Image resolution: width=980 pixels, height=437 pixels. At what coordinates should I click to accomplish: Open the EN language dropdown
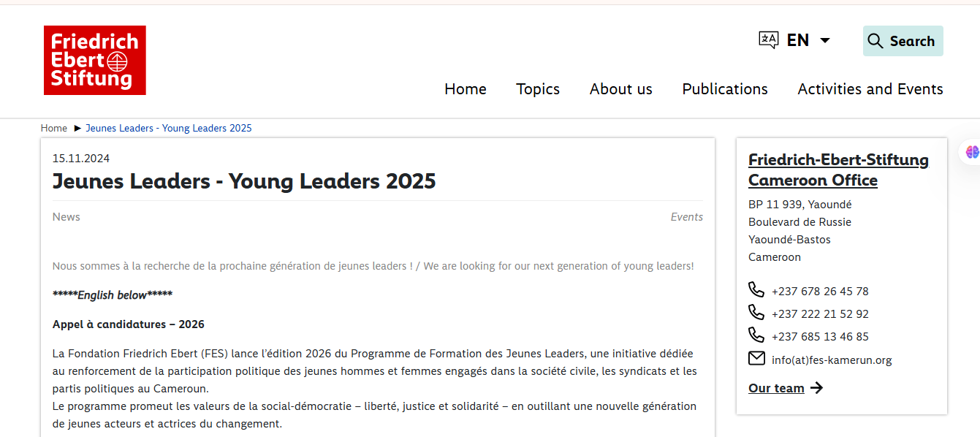(798, 40)
